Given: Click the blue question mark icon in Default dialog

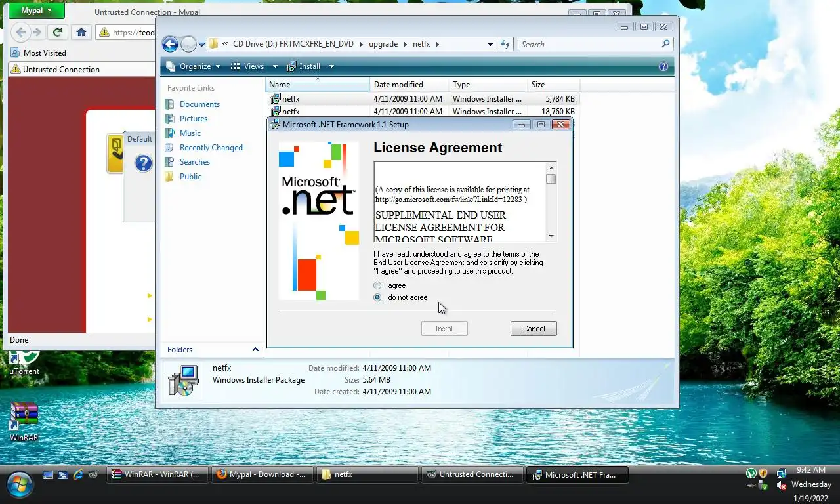Looking at the screenshot, I should [x=143, y=163].
